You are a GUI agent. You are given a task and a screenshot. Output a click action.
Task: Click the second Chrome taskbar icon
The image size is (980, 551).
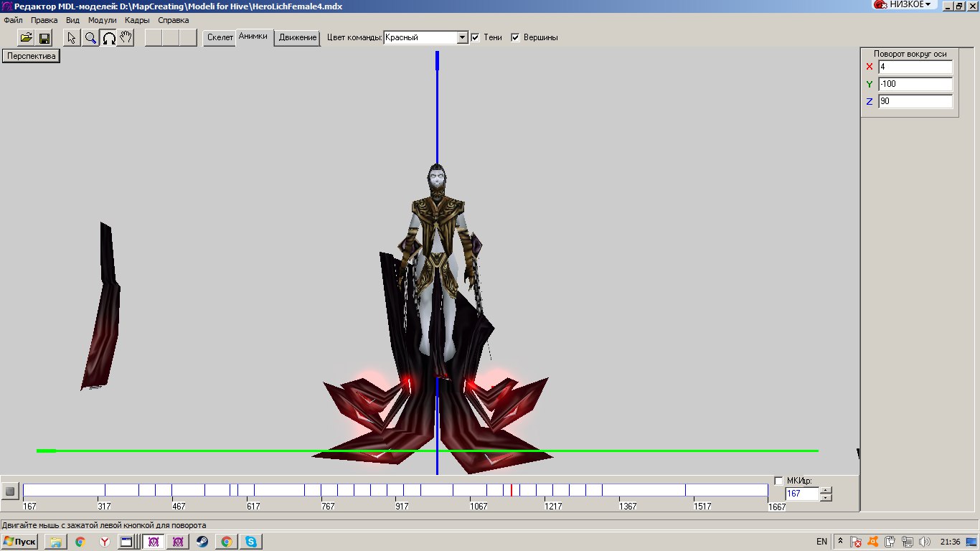pyautogui.click(x=227, y=542)
